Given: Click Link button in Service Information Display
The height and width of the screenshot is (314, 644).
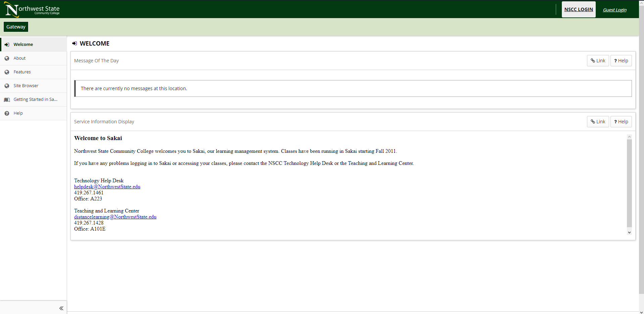Looking at the screenshot, I should pyautogui.click(x=598, y=122).
